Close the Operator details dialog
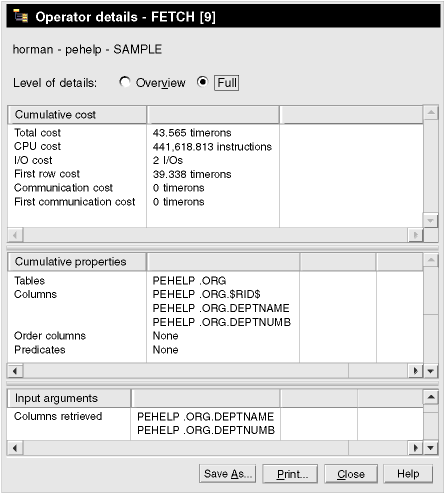Screen dimensions: 445x495 pos(351,474)
